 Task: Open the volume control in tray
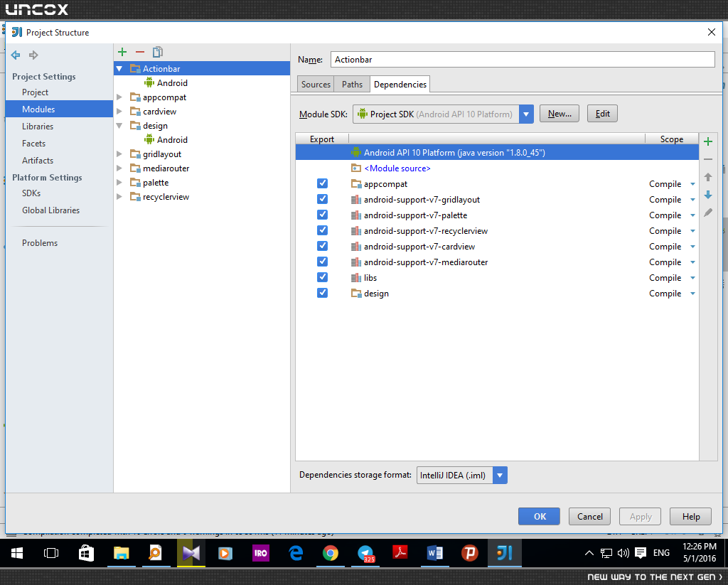[x=623, y=553]
